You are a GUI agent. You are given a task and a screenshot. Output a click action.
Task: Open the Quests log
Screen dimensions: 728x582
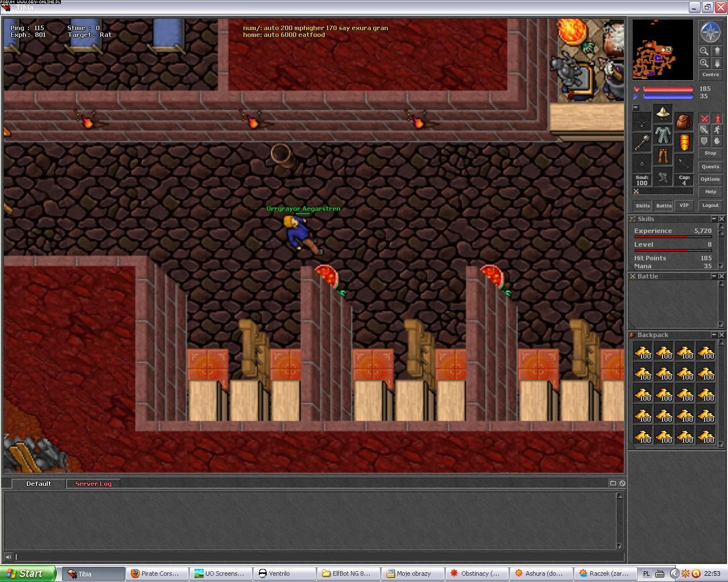(710, 167)
